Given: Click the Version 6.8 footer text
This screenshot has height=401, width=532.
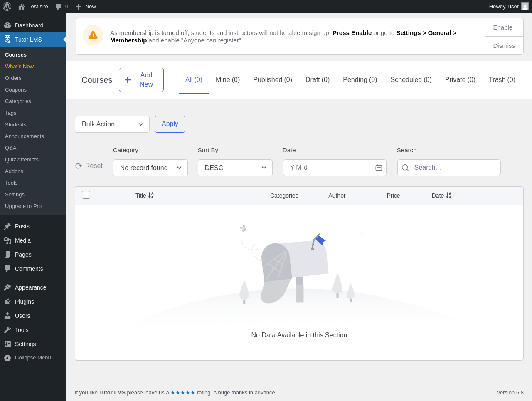Looking at the screenshot, I should click(510, 393).
